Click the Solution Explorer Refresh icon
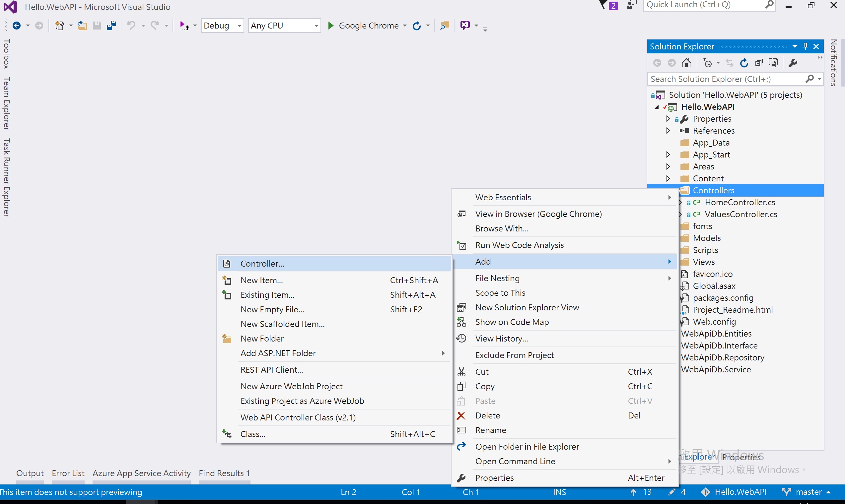Image resolution: width=845 pixels, height=504 pixels. [744, 63]
